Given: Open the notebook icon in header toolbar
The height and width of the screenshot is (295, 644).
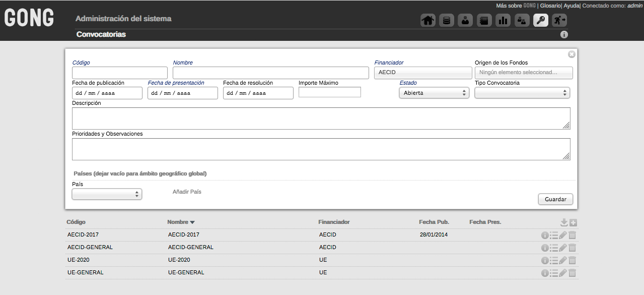Looking at the screenshot, I should pos(484,21).
